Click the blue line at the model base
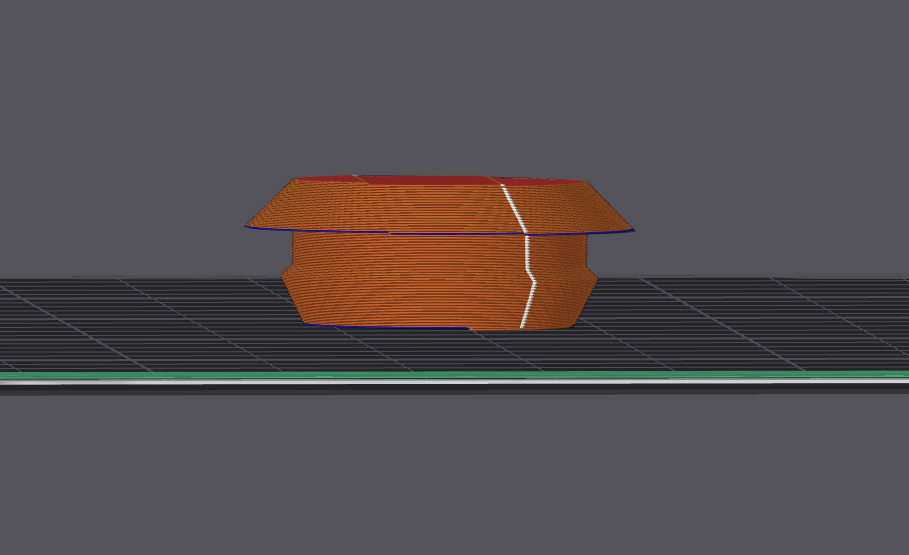Image resolution: width=909 pixels, height=555 pixels. coord(387,327)
